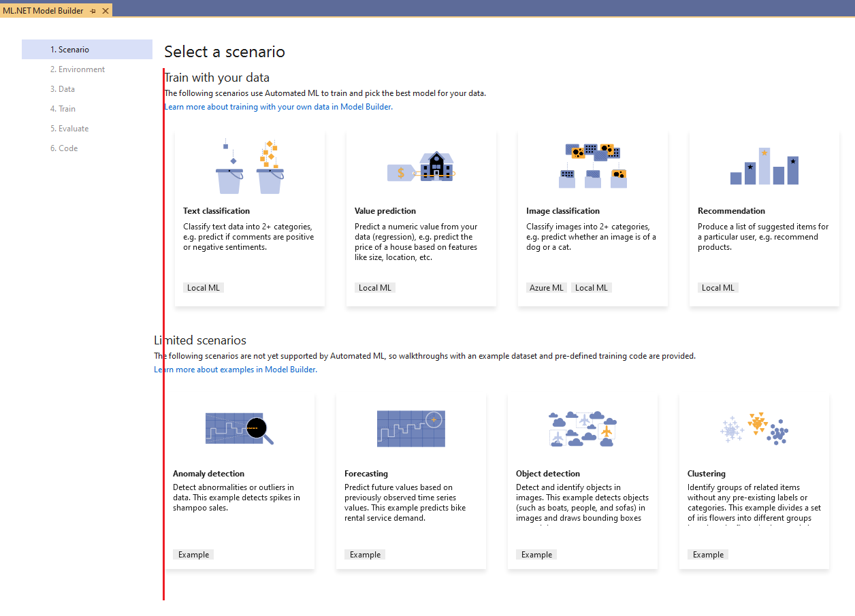The image size is (855, 616).
Task: Switch to the ML.NET Model Builder tab
Action: 44,10
